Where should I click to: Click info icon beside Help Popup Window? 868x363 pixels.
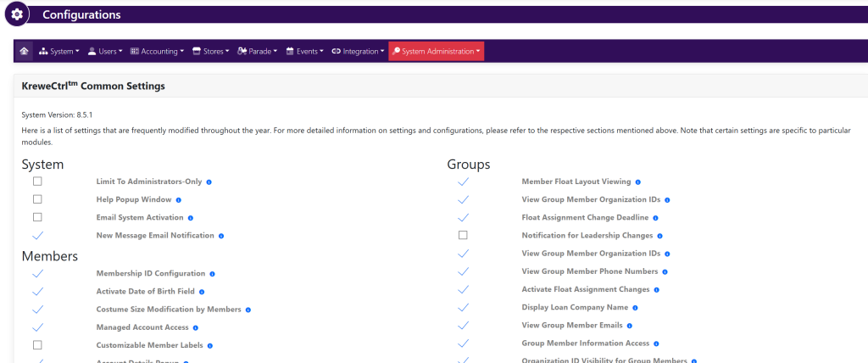[x=179, y=200]
